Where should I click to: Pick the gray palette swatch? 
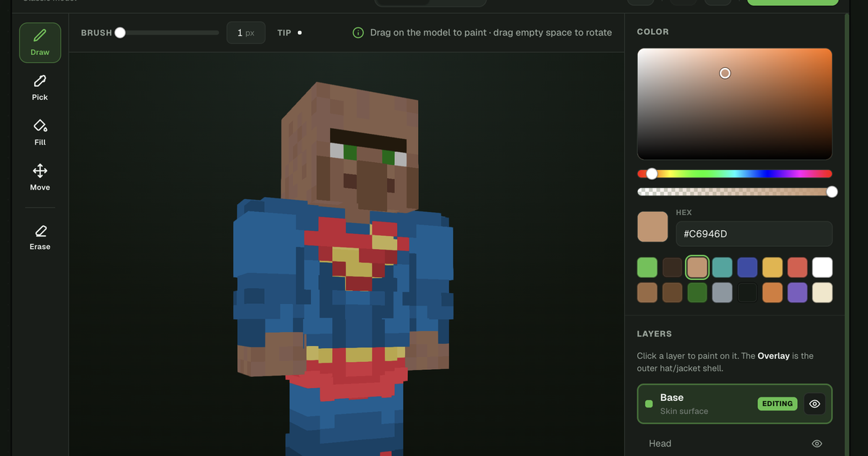[x=723, y=292]
